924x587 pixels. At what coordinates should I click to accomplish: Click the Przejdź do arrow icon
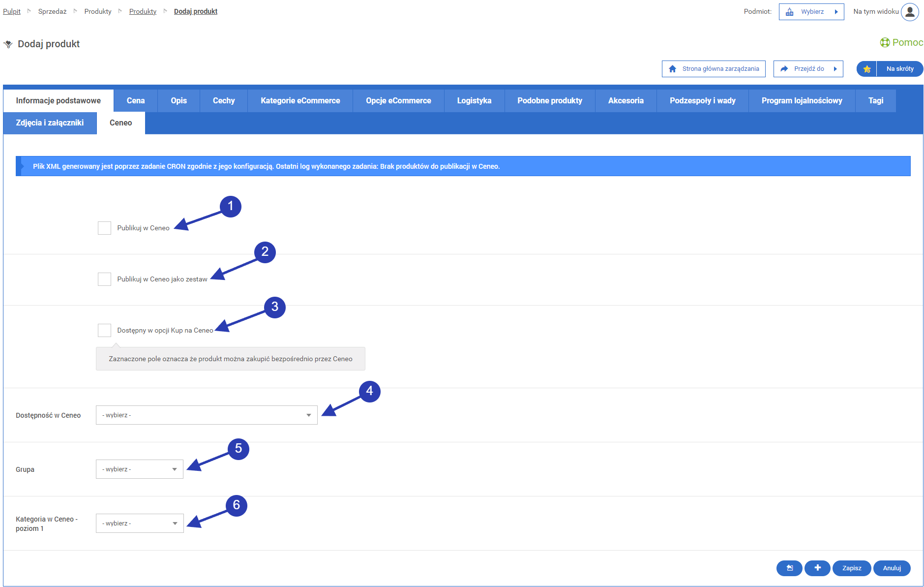pos(784,69)
